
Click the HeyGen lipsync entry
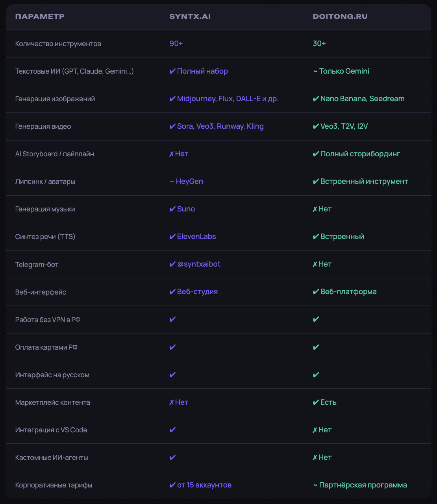tap(189, 182)
